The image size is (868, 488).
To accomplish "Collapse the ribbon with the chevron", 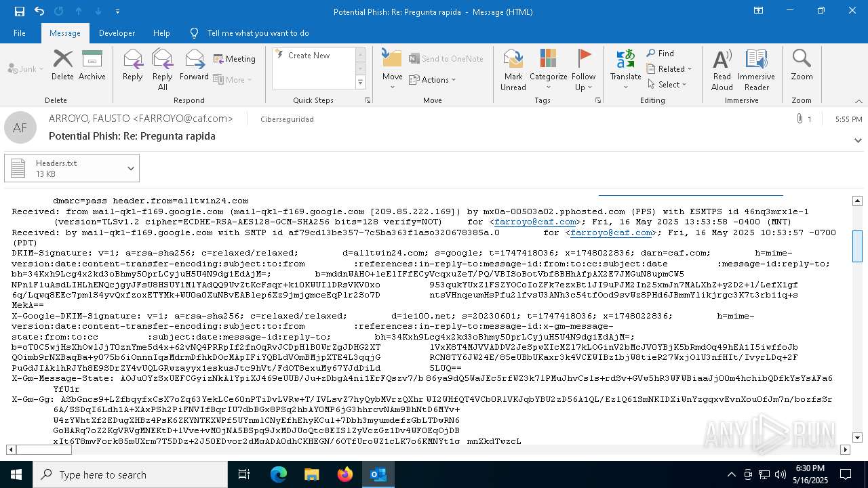I will (858, 101).
